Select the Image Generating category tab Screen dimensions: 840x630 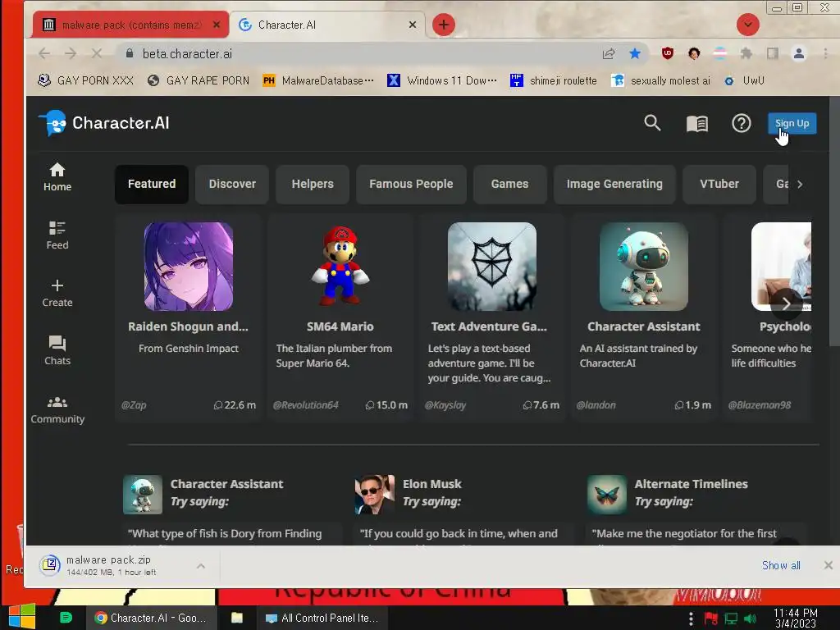614,184
